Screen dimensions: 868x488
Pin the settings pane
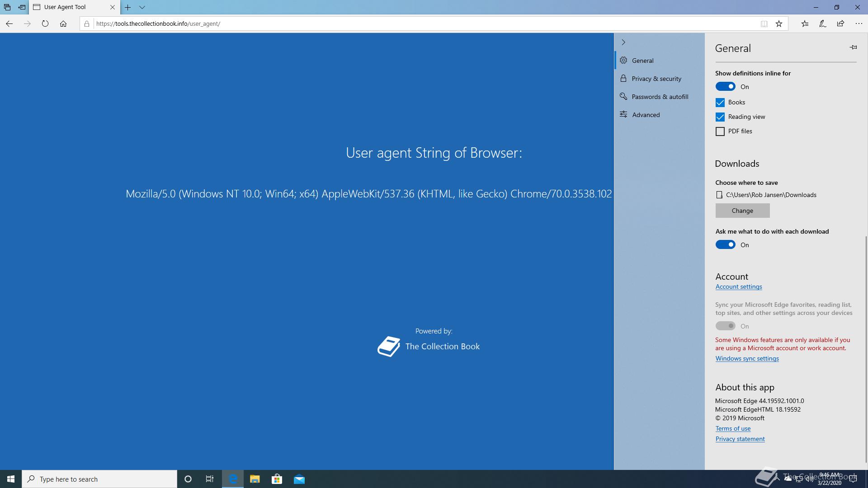[853, 47]
